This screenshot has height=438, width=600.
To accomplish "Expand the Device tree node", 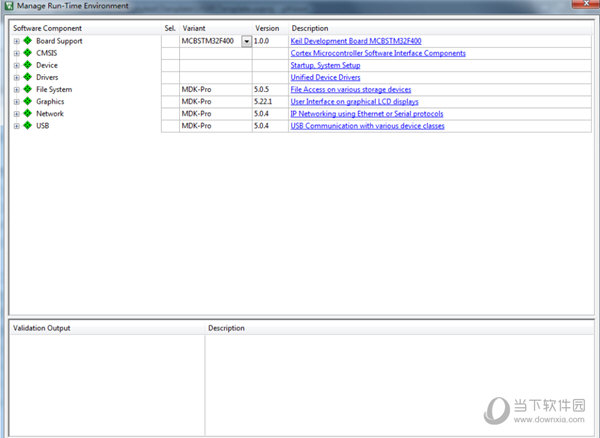I will [16, 65].
